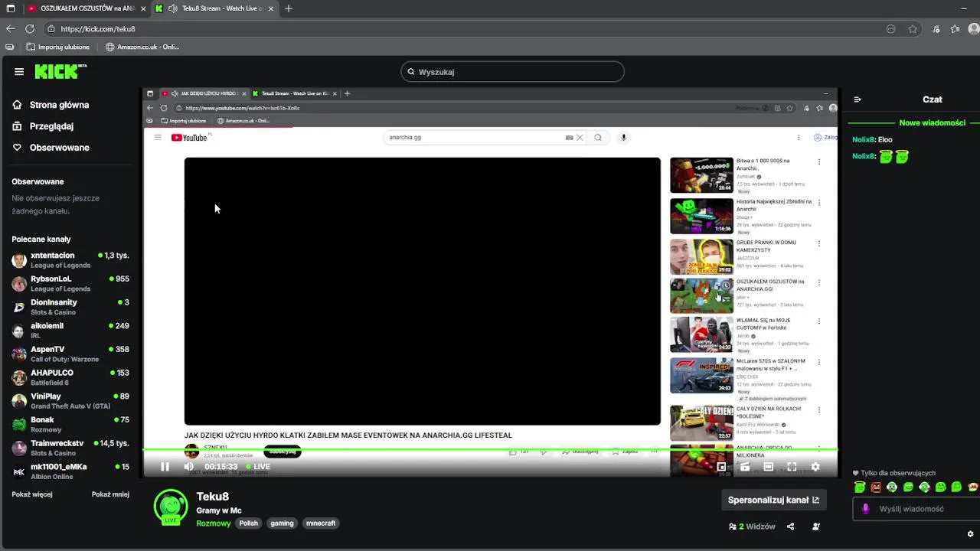Open browser favorites list icon
The image size is (980, 551).
click(955, 28)
